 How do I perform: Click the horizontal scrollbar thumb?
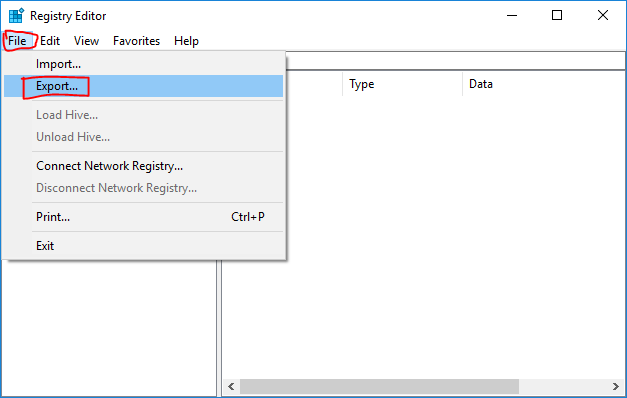(379, 386)
